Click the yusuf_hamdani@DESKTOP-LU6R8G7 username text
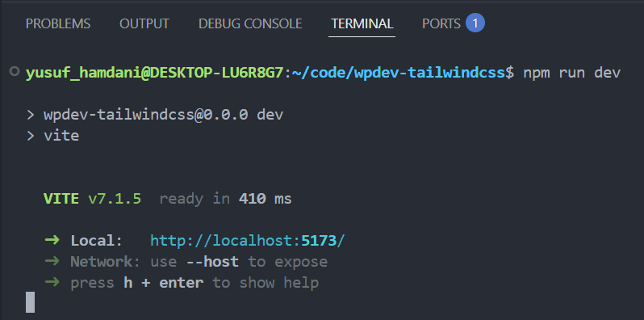Screen dimensions: 644x320 [154, 73]
